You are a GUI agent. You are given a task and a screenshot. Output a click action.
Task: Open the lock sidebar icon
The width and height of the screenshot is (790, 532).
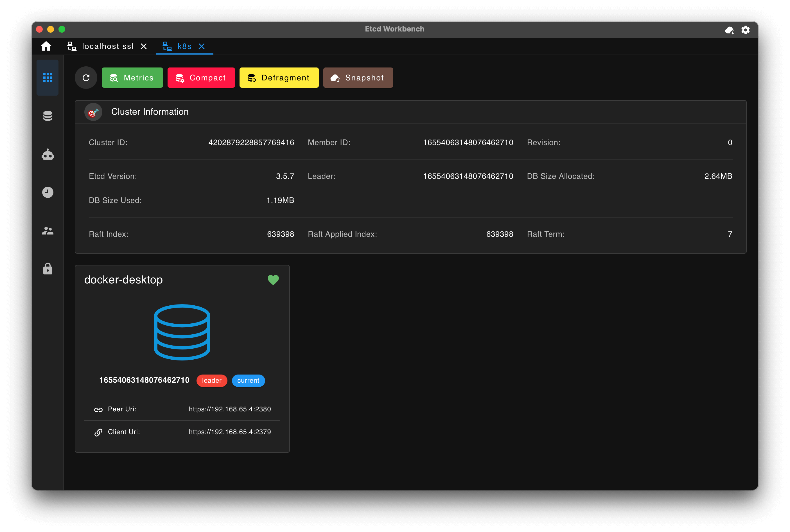tap(48, 269)
